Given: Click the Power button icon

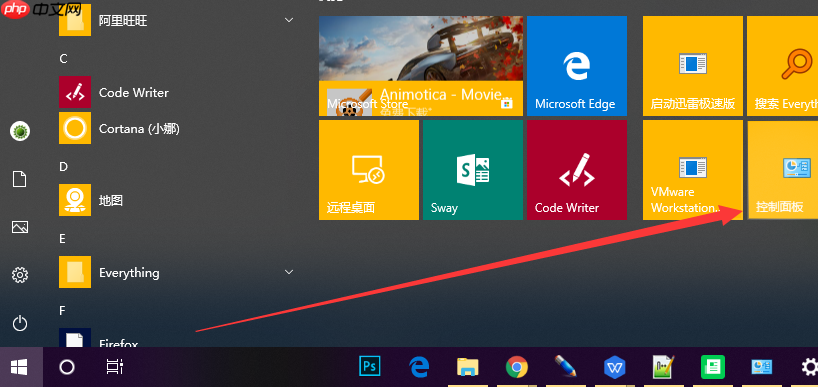Looking at the screenshot, I should coord(20,323).
